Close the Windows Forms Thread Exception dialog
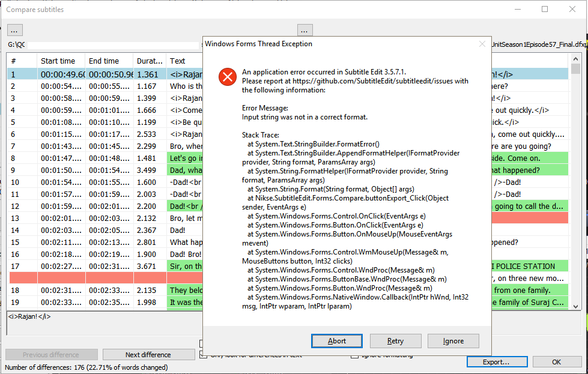 tap(482, 44)
